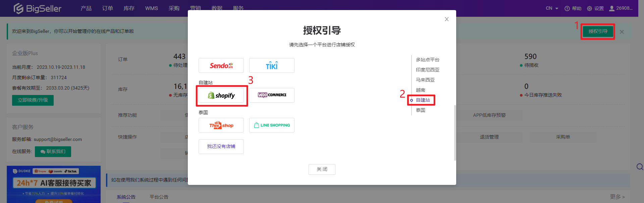Select the WooCommerce platform tile
The image size is (644, 203).
click(x=272, y=95)
